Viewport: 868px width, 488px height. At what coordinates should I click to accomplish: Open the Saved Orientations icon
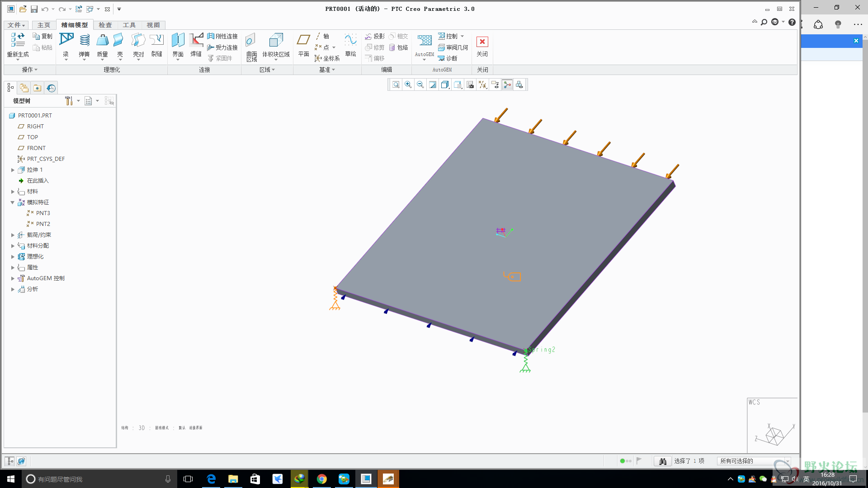[458, 85]
